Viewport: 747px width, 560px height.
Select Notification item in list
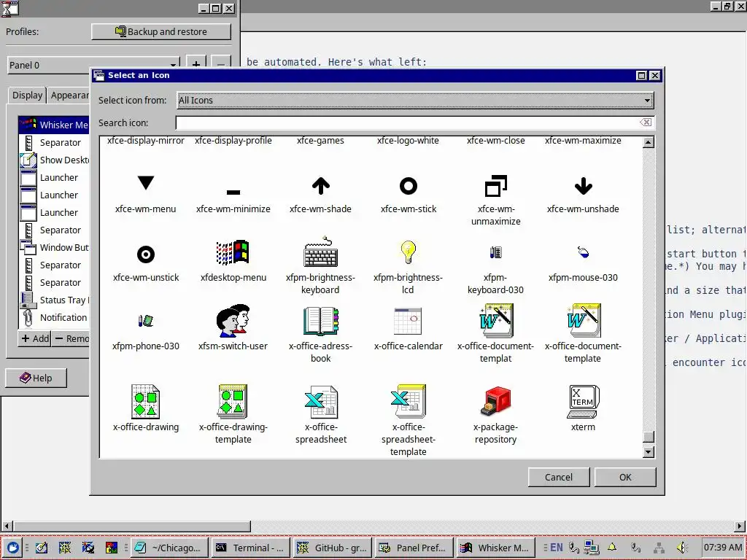pos(54,318)
